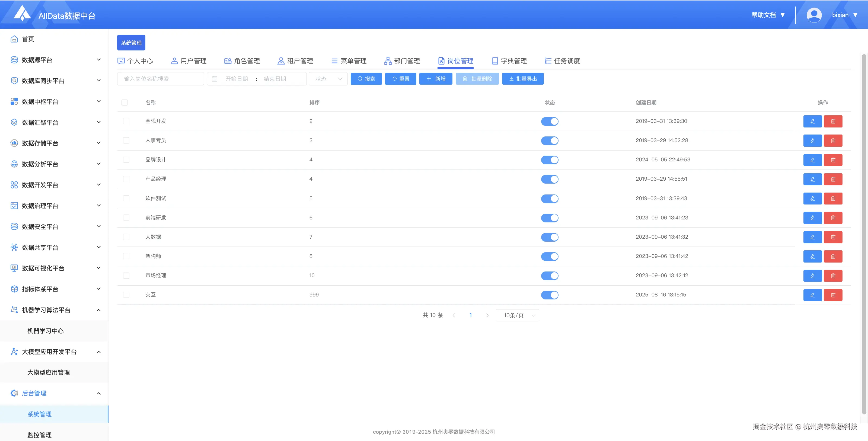Click the edit icon for 全栈开发 row
Image resolution: width=868 pixels, height=441 pixels.
coord(812,121)
